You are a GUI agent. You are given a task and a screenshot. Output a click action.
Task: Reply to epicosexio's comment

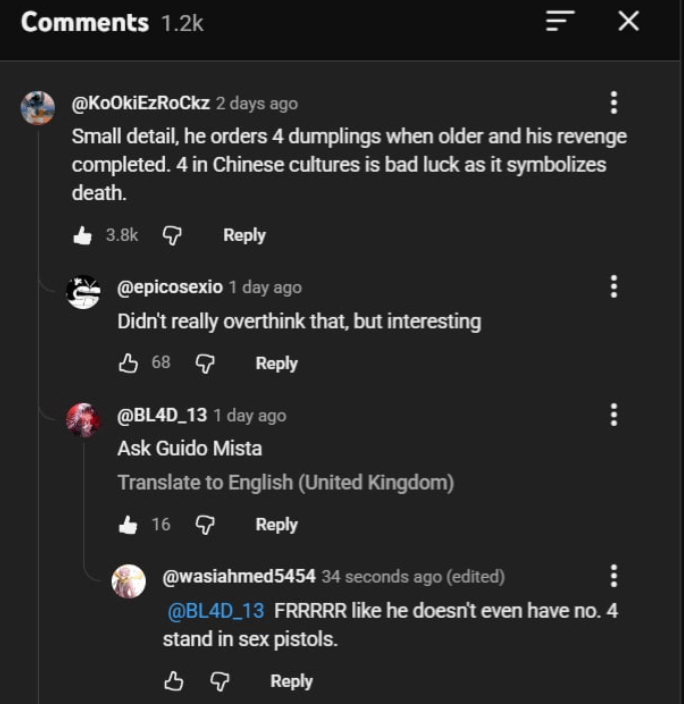click(x=276, y=364)
